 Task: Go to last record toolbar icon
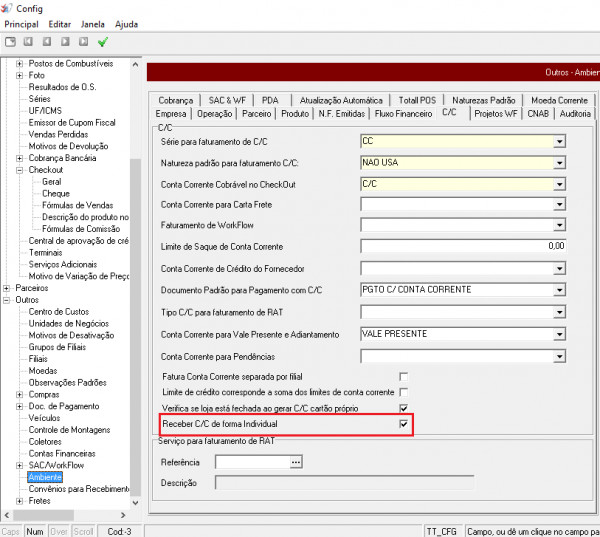(83, 42)
